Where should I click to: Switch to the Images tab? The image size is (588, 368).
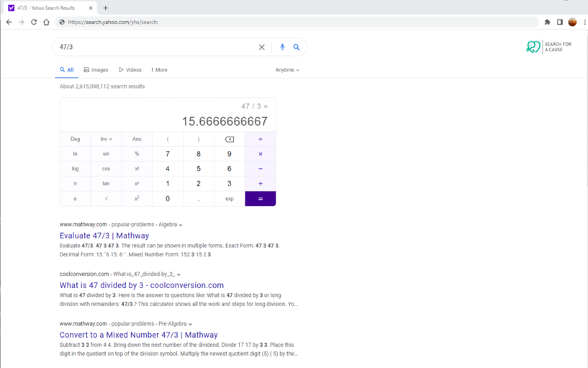coord(96,70)
